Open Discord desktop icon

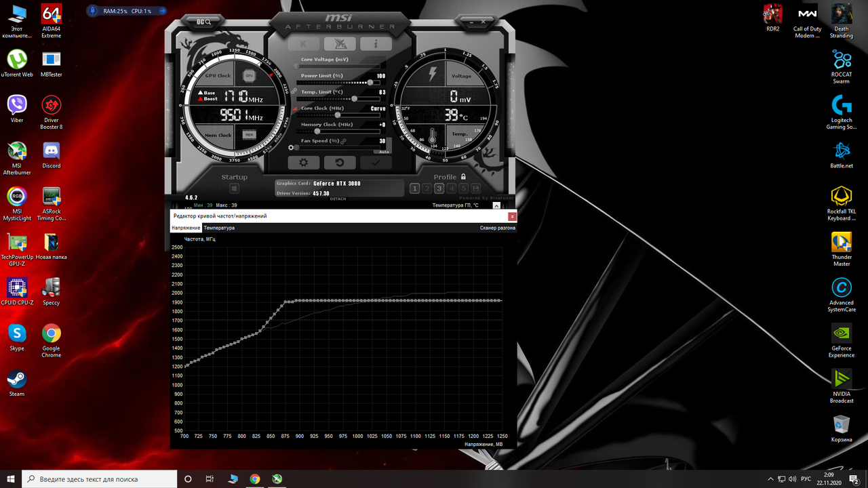52,155
